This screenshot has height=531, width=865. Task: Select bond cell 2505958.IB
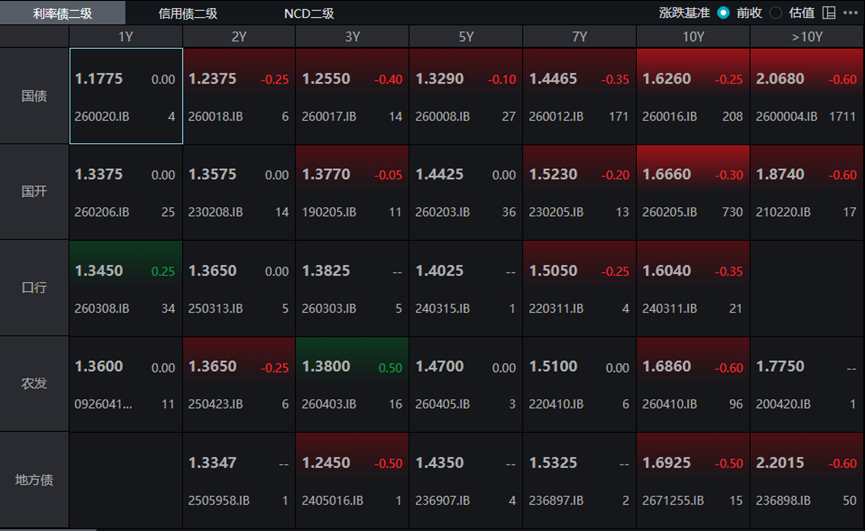tap(239, 480)
